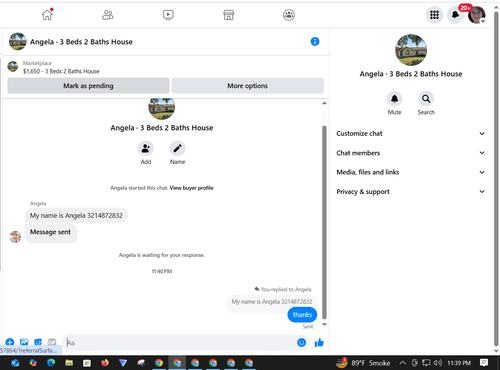
Task: Click the weather 89°F Smoke widget
Action: coord(363,363)
